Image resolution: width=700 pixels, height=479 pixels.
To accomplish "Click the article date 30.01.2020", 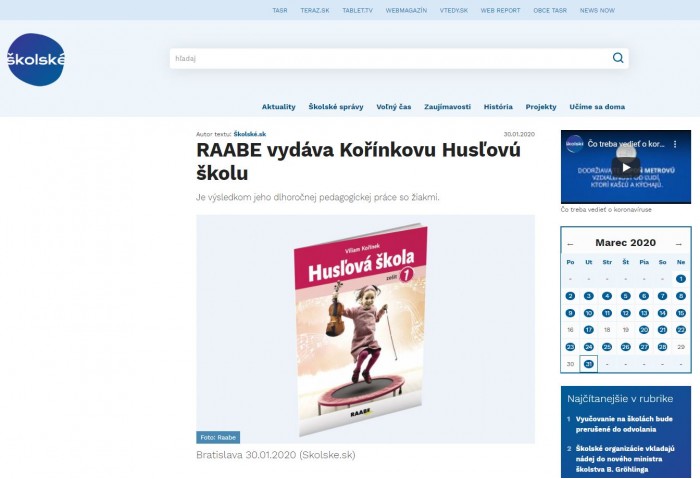I will click(519, 134).
